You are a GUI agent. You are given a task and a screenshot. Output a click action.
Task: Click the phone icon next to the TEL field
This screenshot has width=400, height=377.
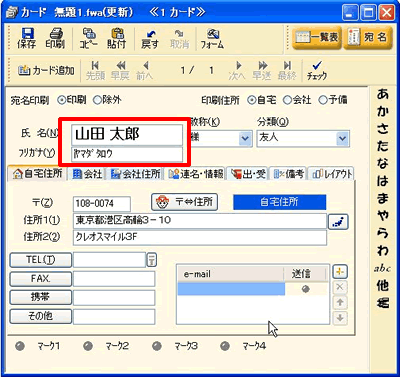click(152, 260)
